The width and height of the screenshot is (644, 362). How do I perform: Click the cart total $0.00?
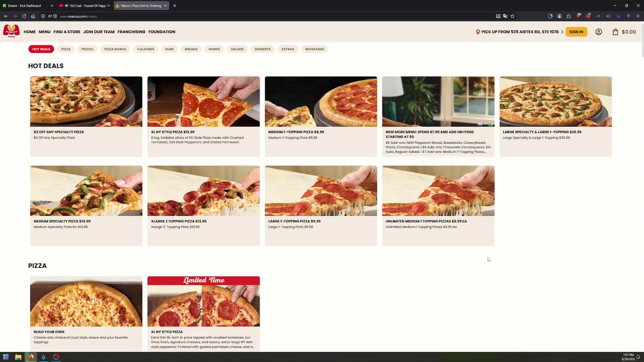click(629, 32)
